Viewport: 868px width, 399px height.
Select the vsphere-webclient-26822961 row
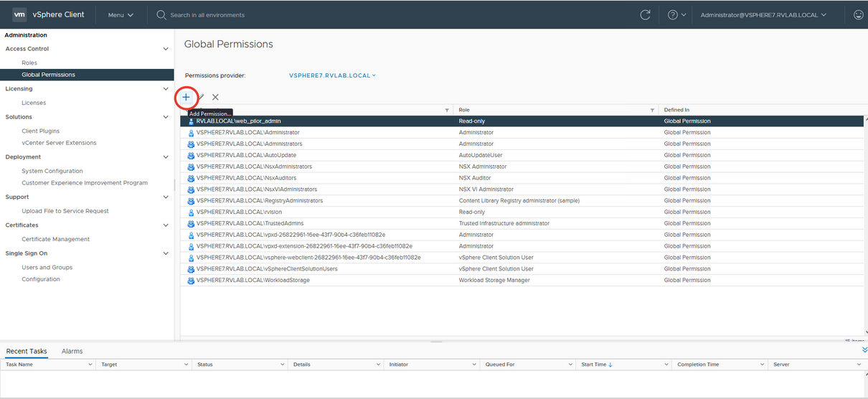pos(521,258)
